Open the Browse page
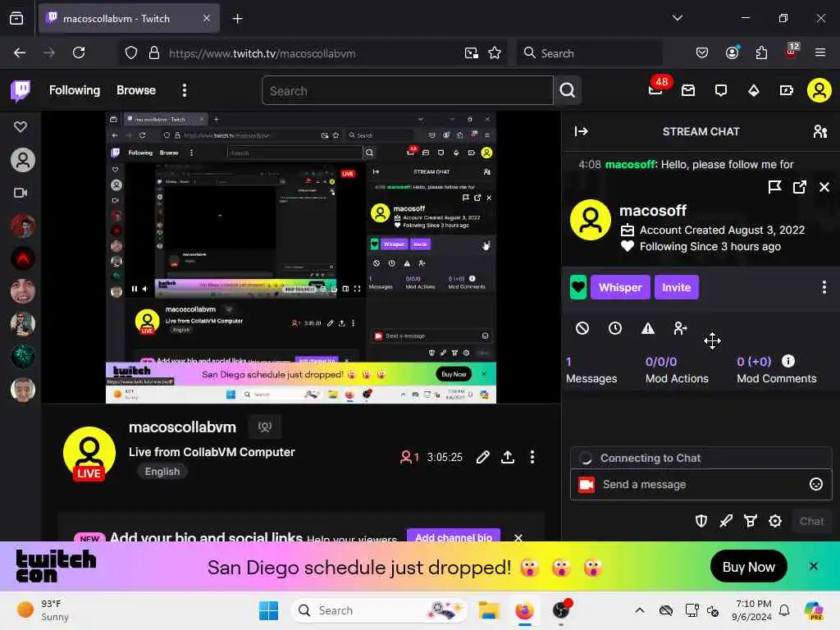This screenshot has height=630, width=840. pos(136,90)
